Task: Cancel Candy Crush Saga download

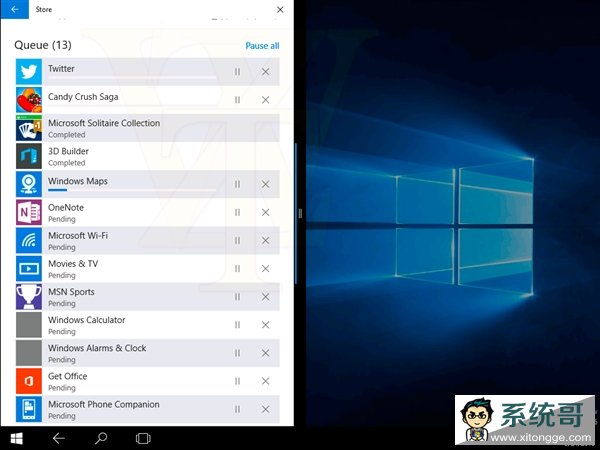Action: 265,100
